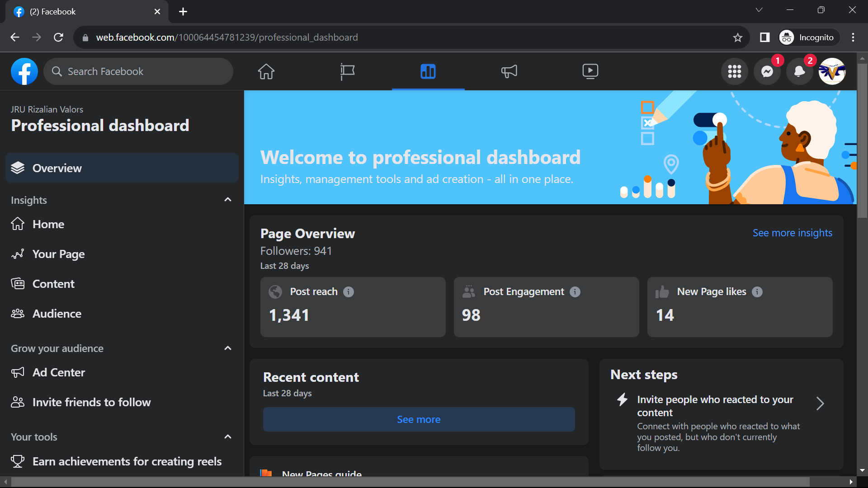The height and width of the screenshot is (488, 868).
Task: Open the nine-dot Menu grid icon
Action: click(735, 71)
